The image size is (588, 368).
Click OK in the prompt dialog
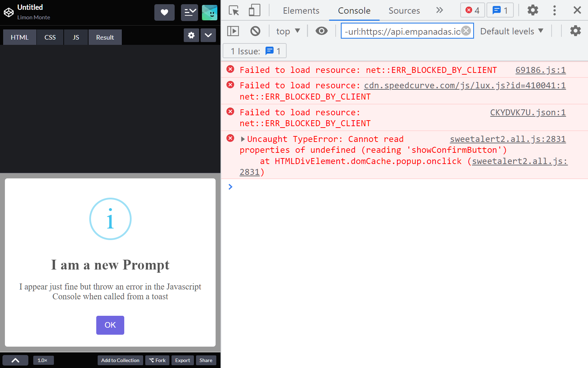[x=110, y=325]
